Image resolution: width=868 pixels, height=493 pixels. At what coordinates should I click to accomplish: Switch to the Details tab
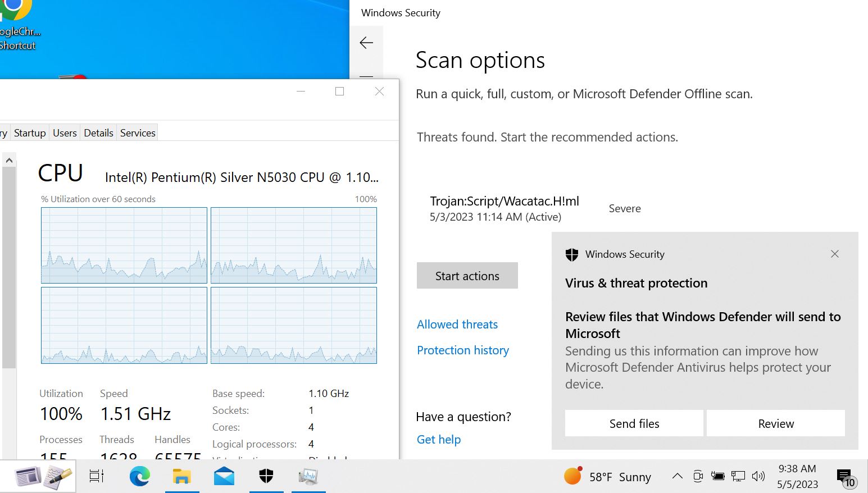(x=98, y=133)
